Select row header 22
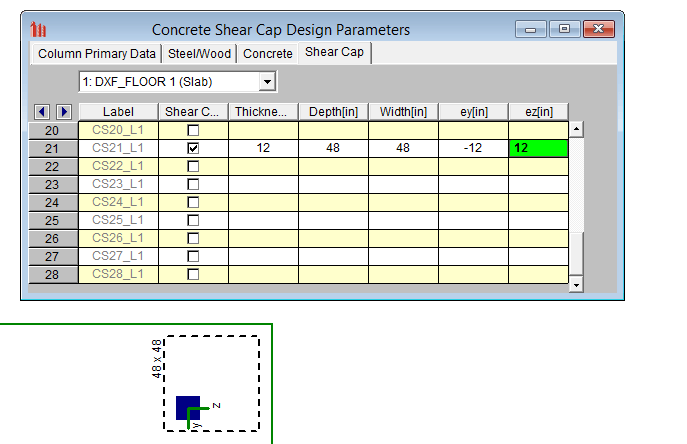This screenshot has width=687, height=444. coord(53,167)
